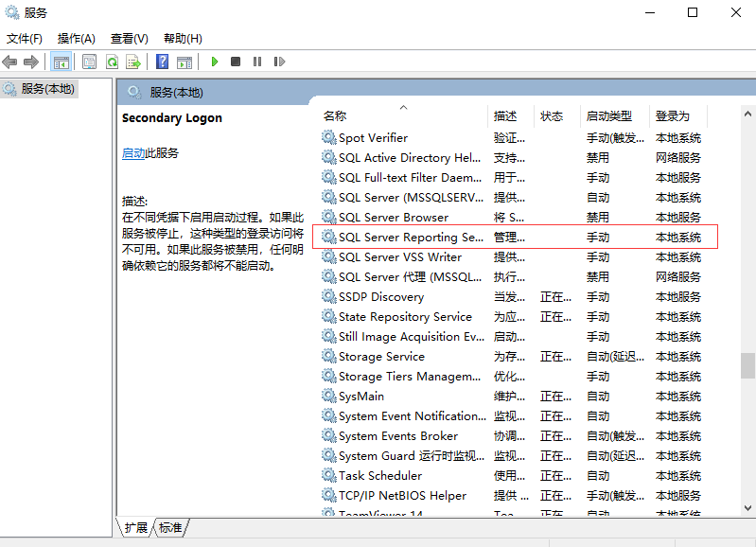Viewport: 756px width, 547px height.
Task: Sort by the 登录为 column header
Action: pos(678,115)
